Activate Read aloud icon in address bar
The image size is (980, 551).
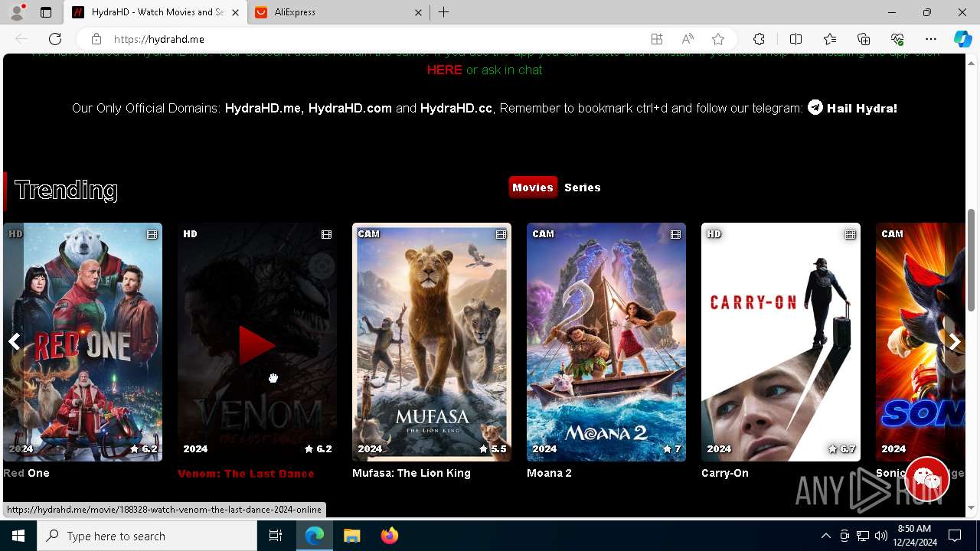click(x=688, y=39)
